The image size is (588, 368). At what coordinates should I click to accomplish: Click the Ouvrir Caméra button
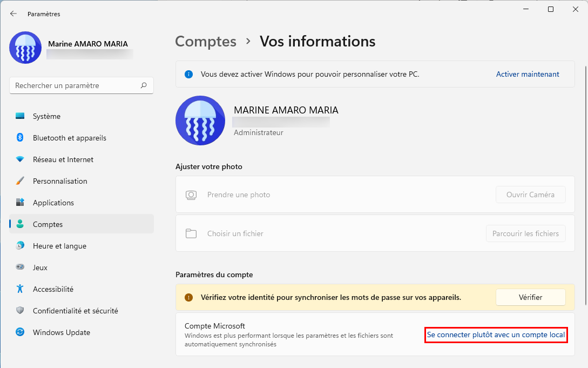click(531, 195)
